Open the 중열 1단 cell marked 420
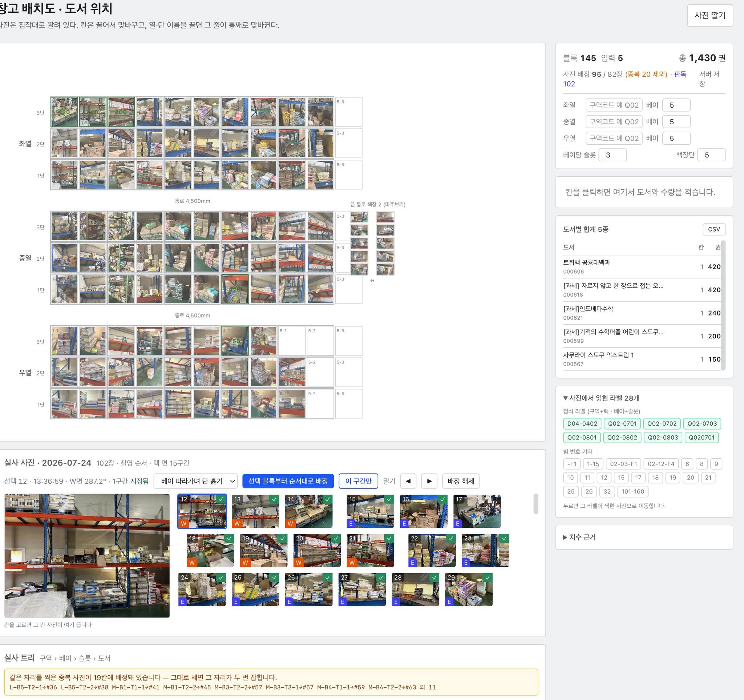This screenshot has height=700, width=744. click(235, 289)
